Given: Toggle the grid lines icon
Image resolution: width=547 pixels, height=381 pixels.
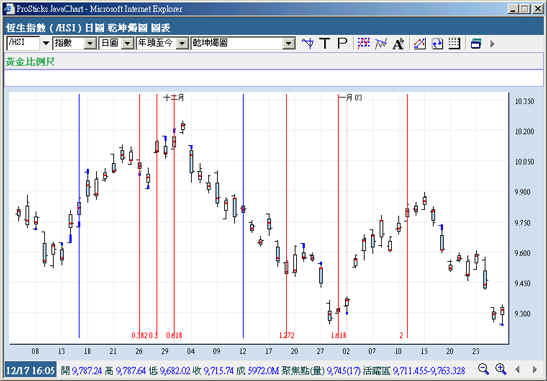Looking at the screenshot, I should click(454, 44).
